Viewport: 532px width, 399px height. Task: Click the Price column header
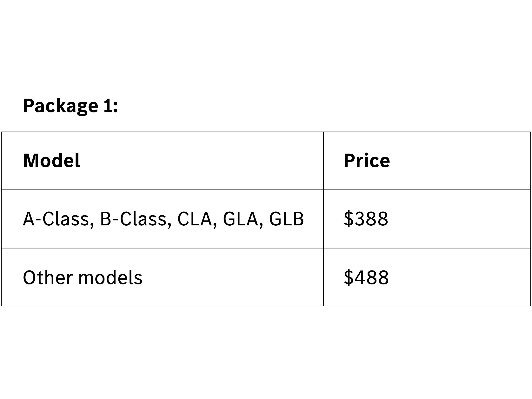pos(367,161)
